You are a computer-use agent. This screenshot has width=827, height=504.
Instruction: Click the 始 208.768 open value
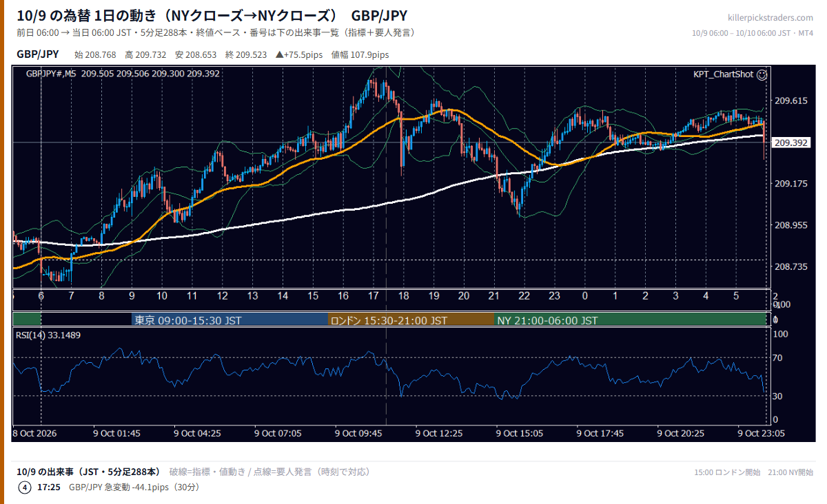[x=94, y=54]
